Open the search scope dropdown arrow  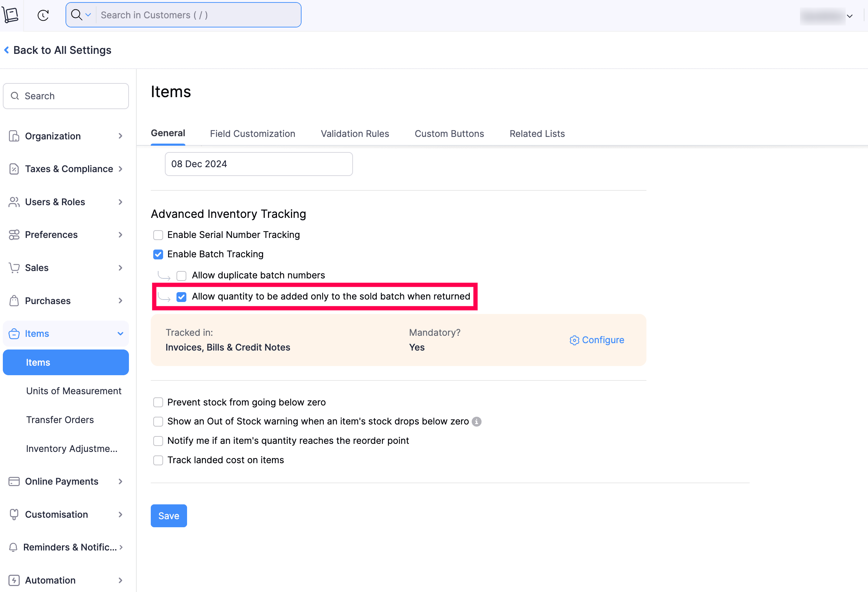tap(88, 15)
